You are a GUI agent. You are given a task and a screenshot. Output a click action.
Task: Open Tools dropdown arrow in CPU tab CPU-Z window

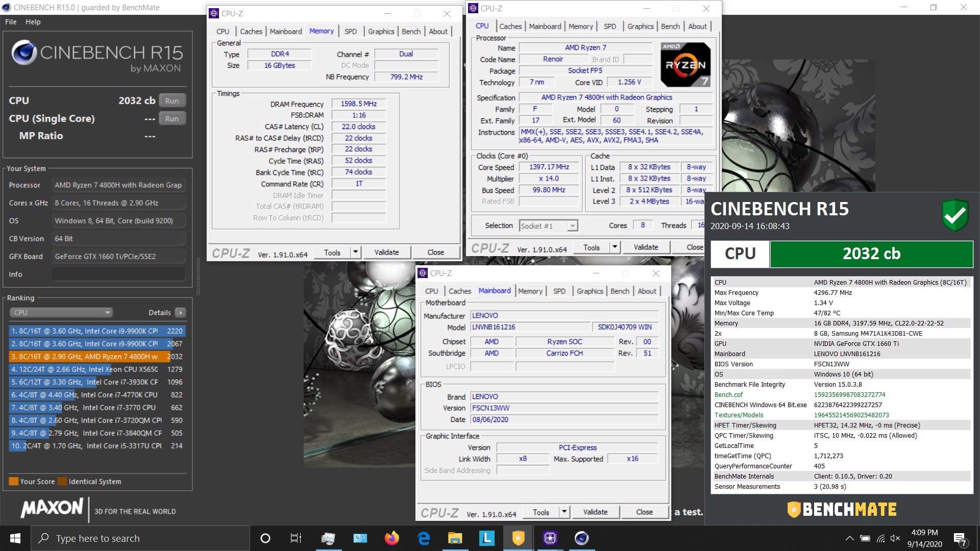point(615,247)
